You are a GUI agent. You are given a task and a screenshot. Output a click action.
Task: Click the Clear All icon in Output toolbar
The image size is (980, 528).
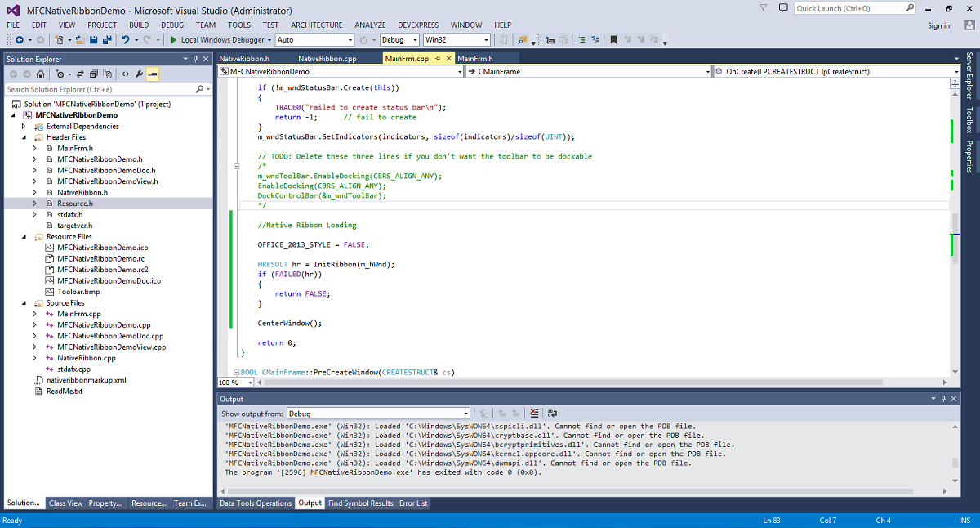[534, 414]
